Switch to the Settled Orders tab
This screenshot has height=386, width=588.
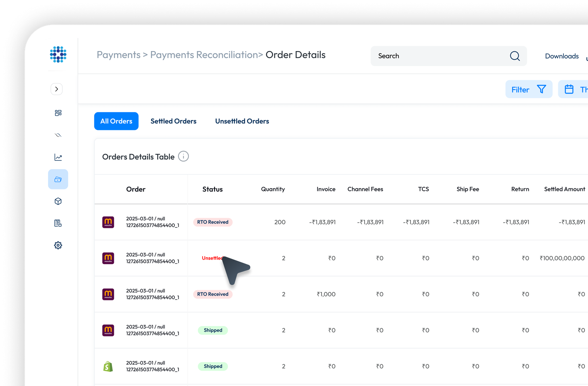click(173, 121)
